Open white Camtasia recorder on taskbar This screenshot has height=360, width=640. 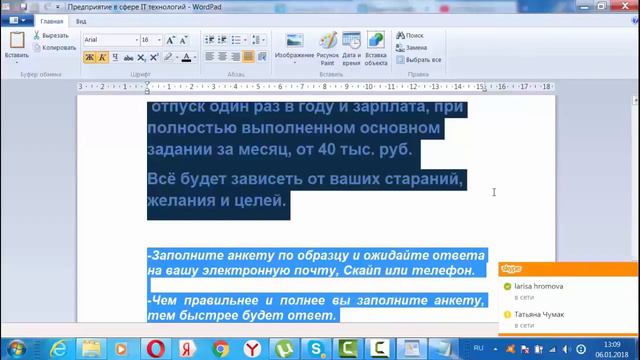click(x=380, y=349)
